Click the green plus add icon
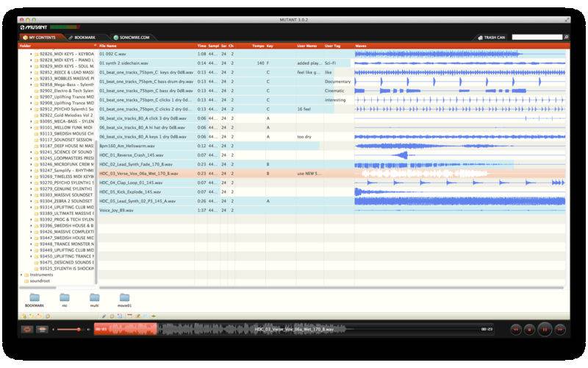588x368 pixels. [154, 316]
